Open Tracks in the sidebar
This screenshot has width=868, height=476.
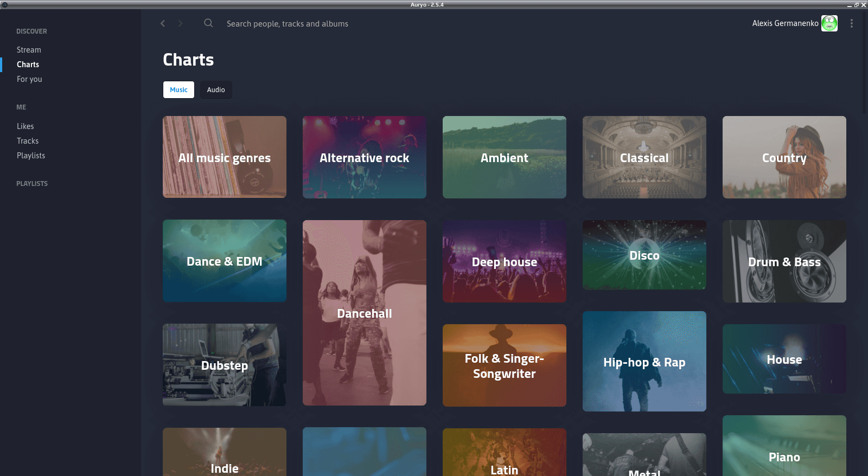(x=28, y=141)
